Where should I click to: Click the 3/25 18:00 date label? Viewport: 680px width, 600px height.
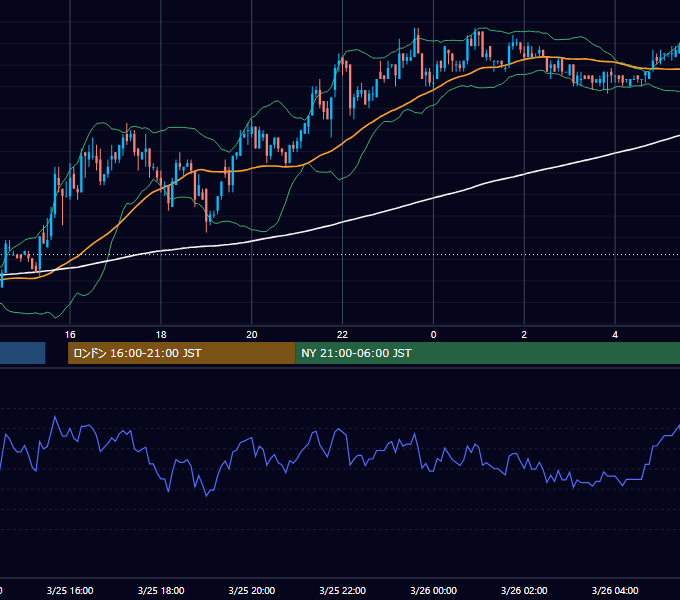tap(161, 590)
